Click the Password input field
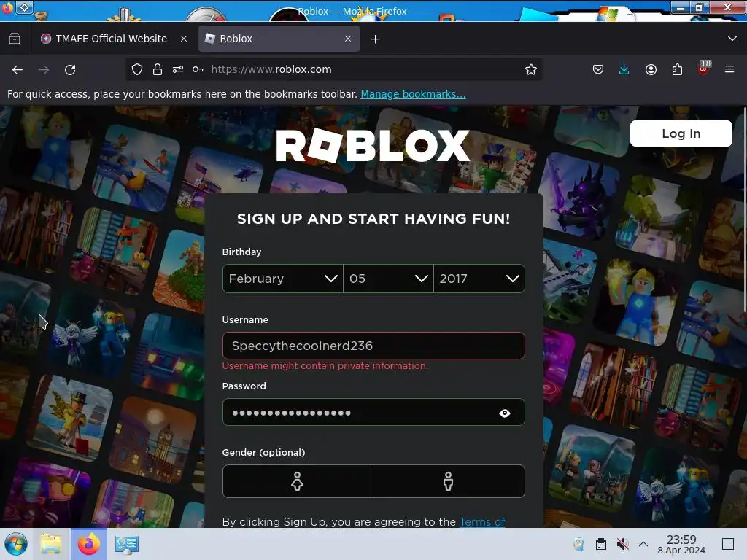This screenshot has width=747, height=560. (373, 413)
